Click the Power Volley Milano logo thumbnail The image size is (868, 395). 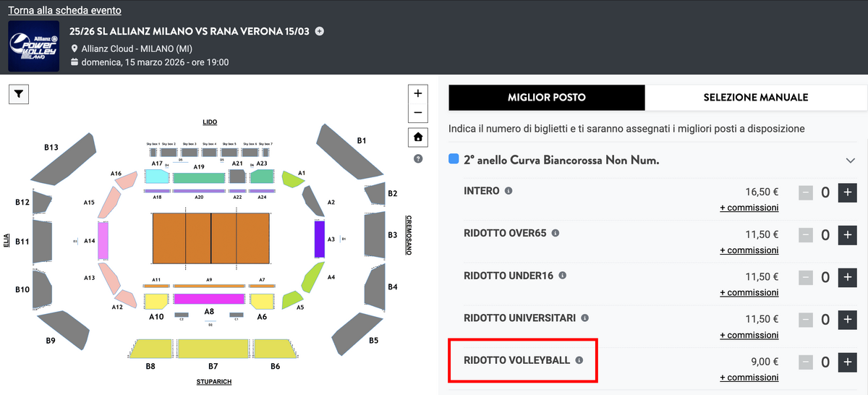tap(33, 46)
